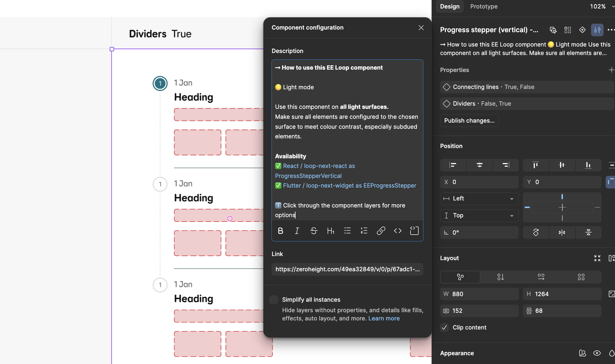Click Publish changes button
615x364 pixels.
[x=469, y=121]
